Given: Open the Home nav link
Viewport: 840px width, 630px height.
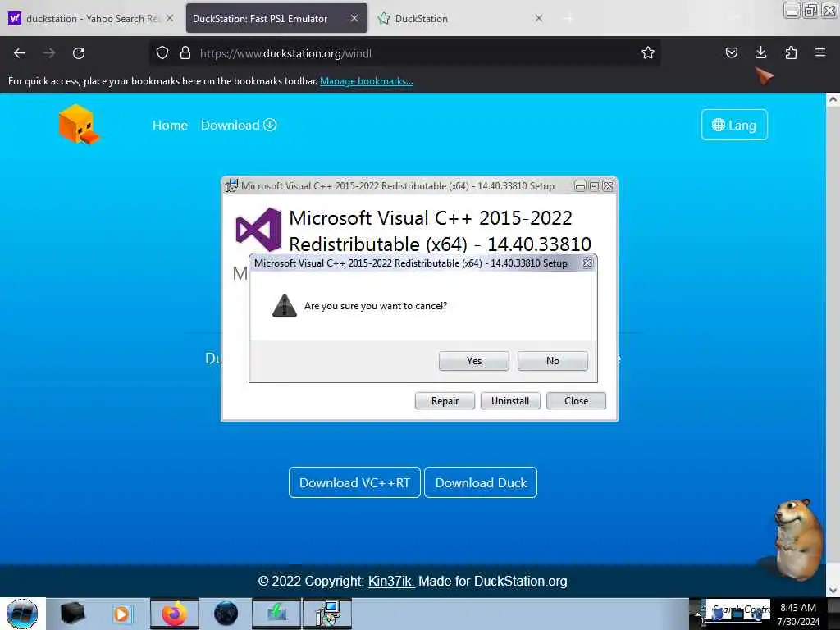Looking at the screenshot, I should click(x=170, y=126).
